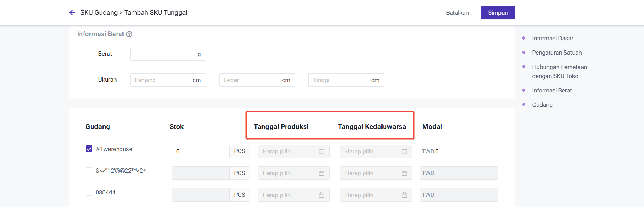
Task: Click calendar icon in second row Tanggal Produksi
Action: tap(321, 173)
